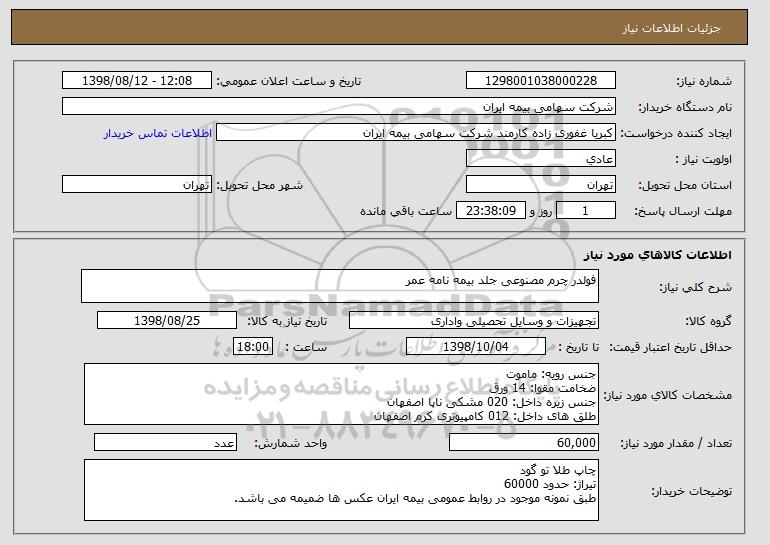Click the general description field فولدر چرم مصنوعی
Viewport: 770px width, 545px height.
tap(340, 286)
